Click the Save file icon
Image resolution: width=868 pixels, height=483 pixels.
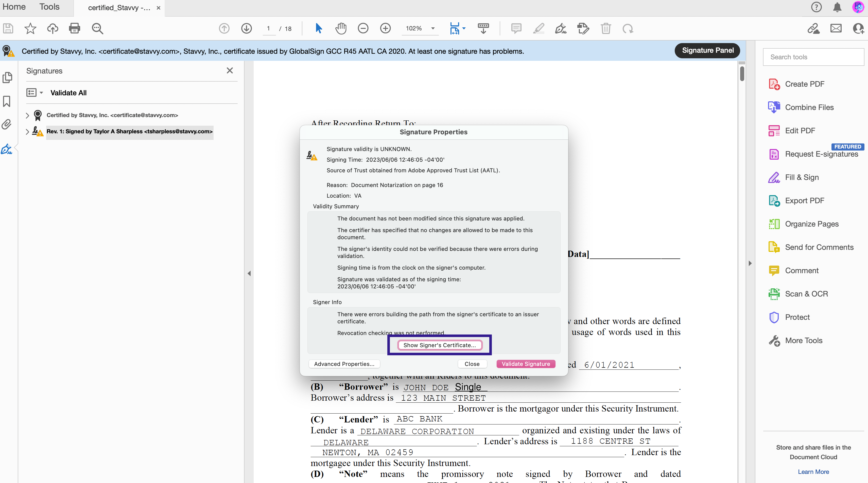click(8, 28)
